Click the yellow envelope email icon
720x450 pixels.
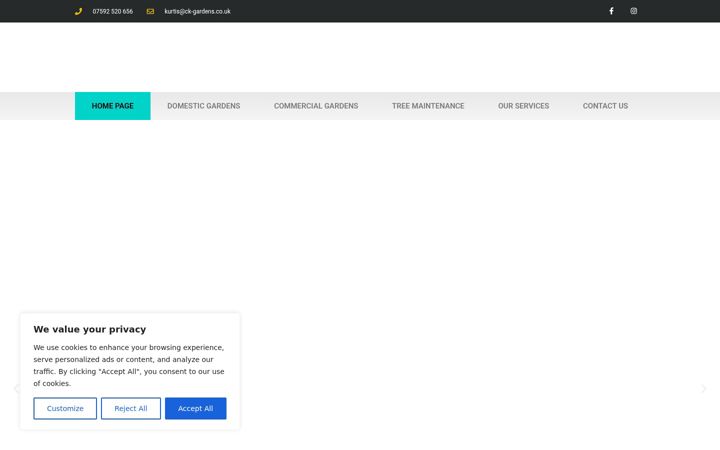[150, 11]
